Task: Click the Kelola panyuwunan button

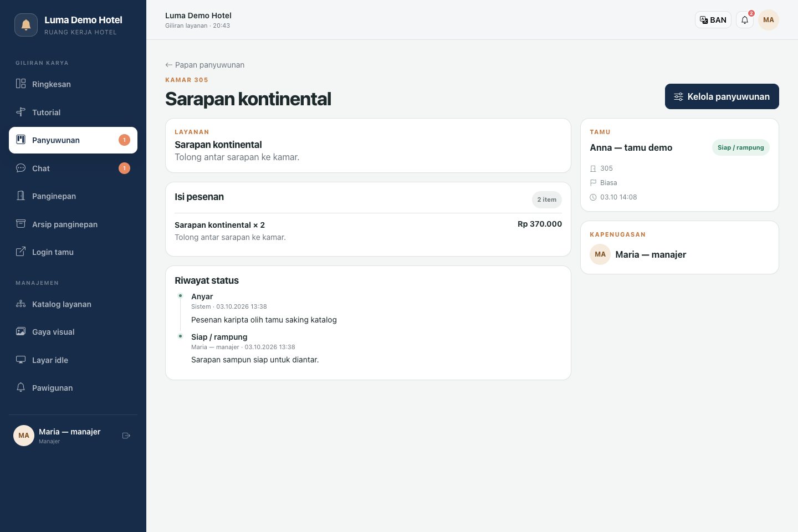Action: [x=722, y=96]
